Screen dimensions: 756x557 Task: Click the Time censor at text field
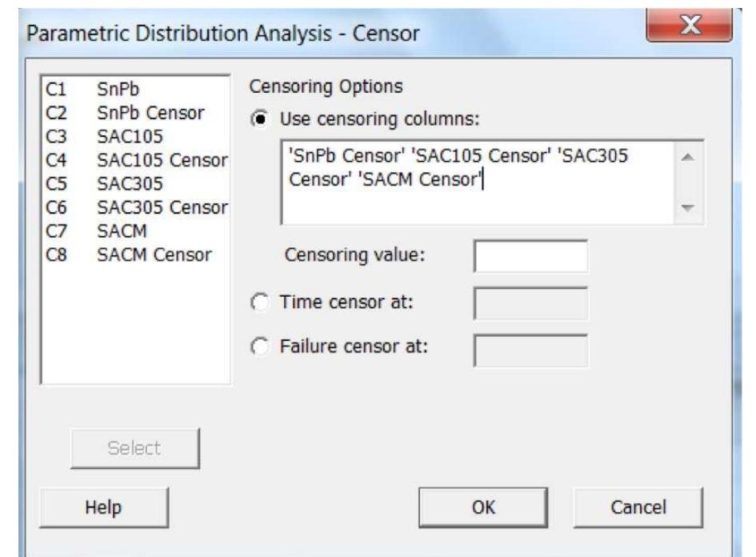click(530, 304)
